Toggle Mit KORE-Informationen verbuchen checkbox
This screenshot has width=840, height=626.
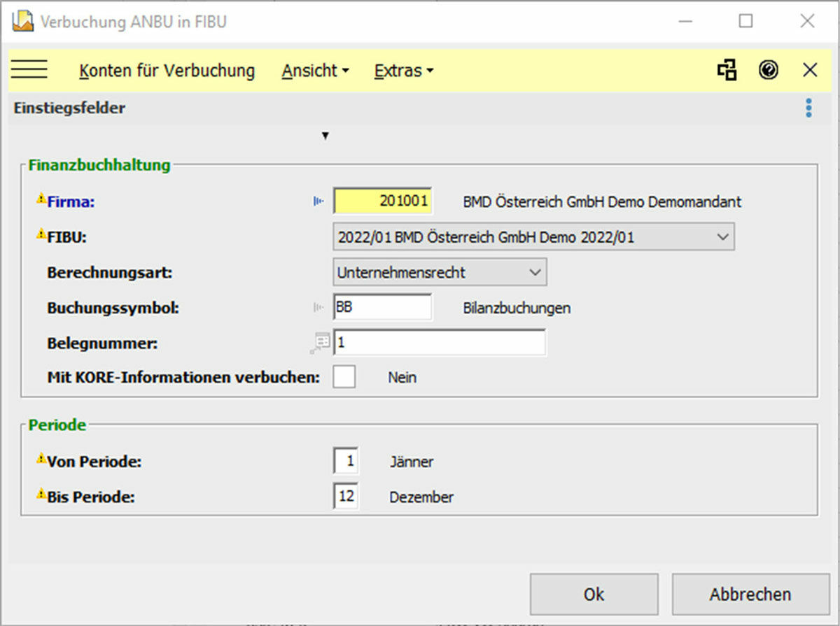344,378
